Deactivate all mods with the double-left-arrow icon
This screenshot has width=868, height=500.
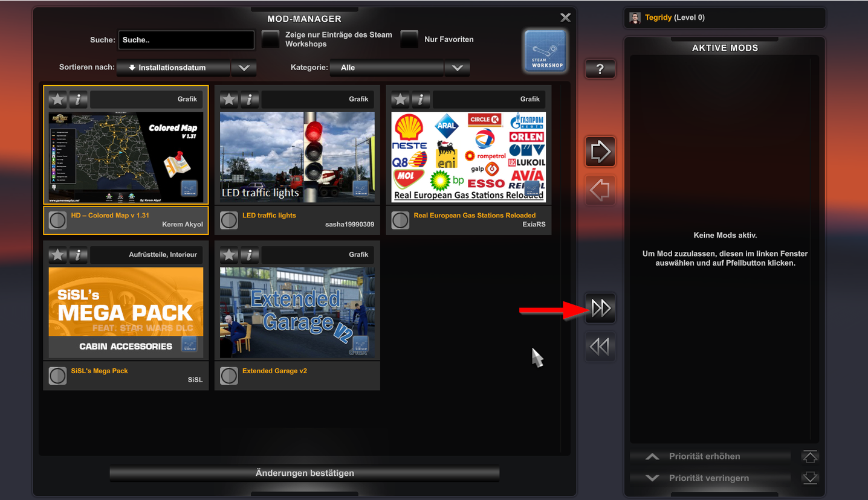[600, 346]
